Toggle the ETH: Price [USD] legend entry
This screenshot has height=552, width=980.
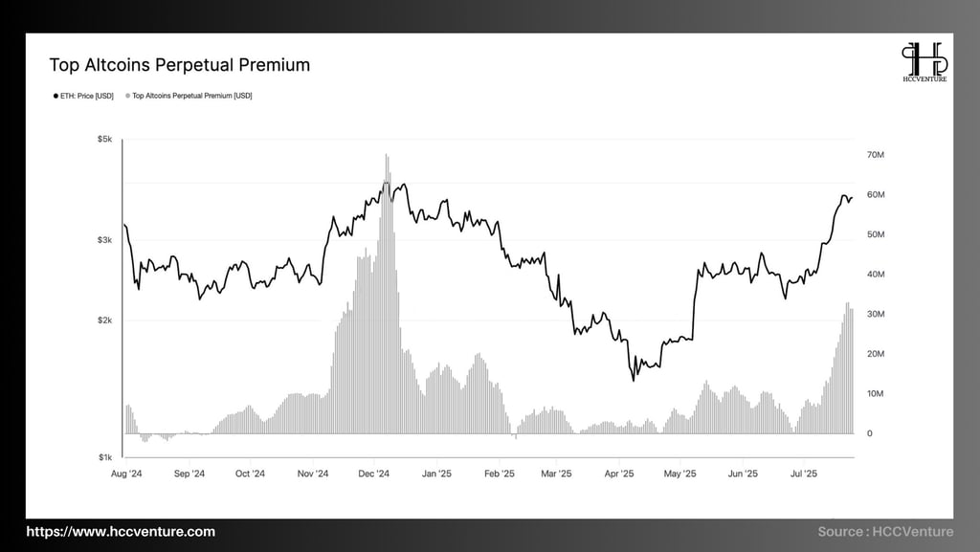coord(84,97)
